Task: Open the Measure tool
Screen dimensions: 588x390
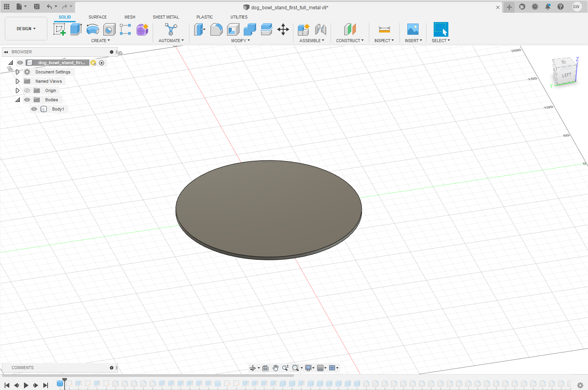Action: pyautogui.click(x=384, y=29)
